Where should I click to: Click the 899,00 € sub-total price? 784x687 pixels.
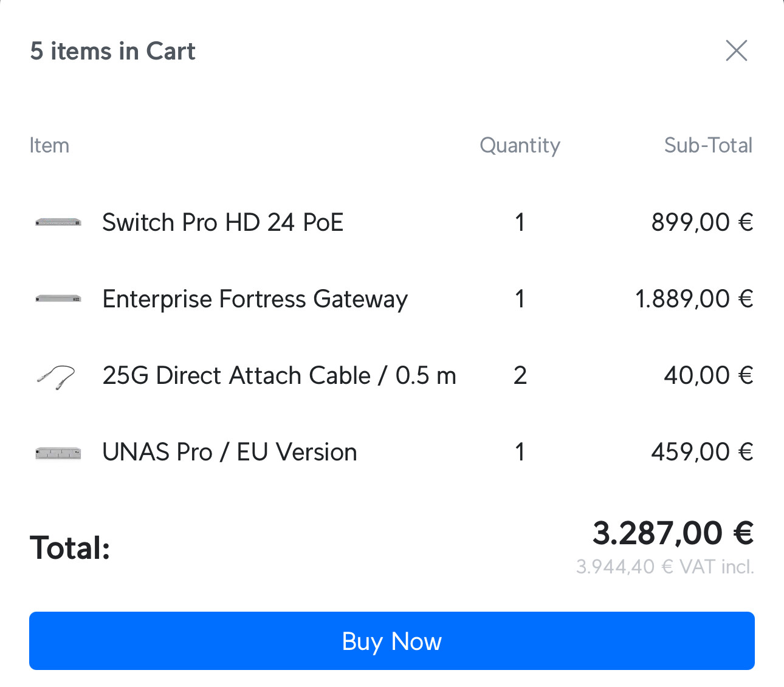[702, 222]
